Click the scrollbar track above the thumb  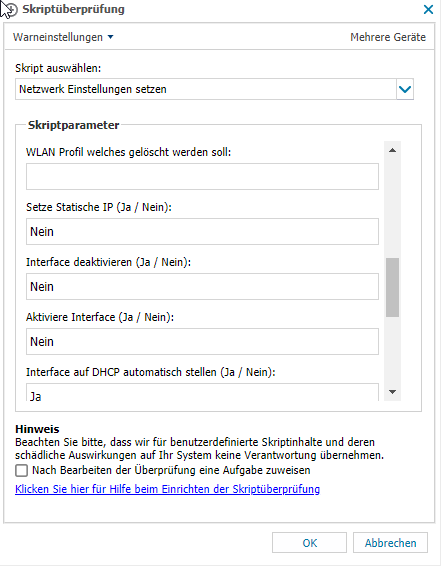393,208
